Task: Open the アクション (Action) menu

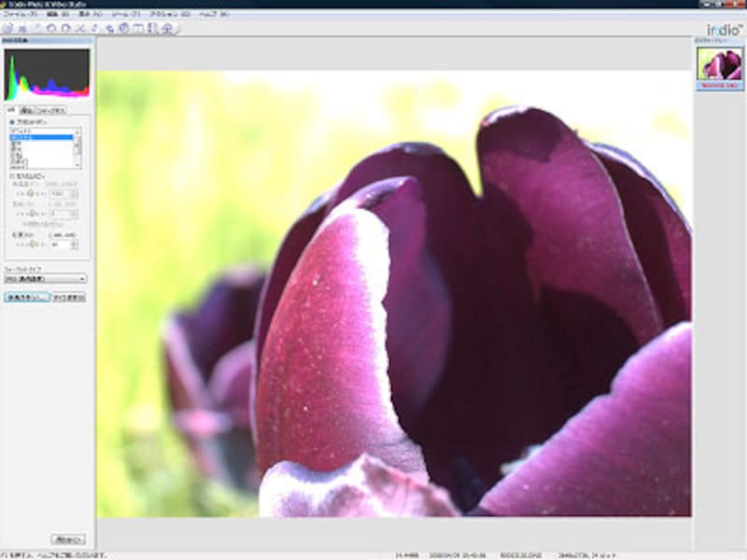Action: click(170, 14)
